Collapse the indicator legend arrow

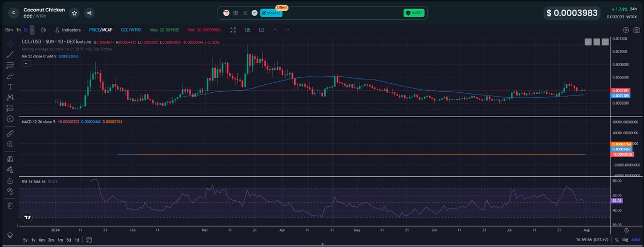[x=25, y=63]
